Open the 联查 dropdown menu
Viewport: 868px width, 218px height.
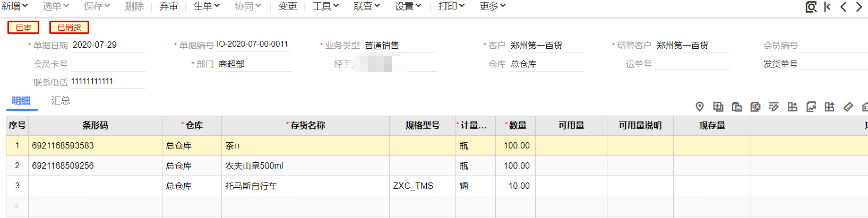(367, 6)
